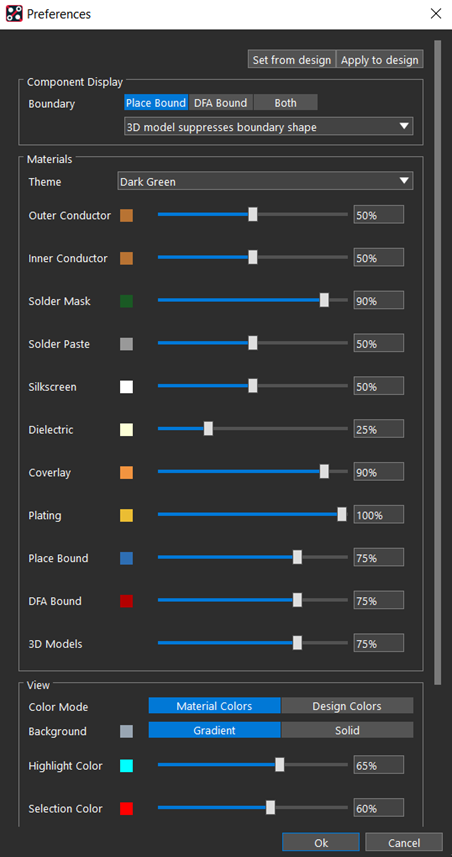The height and width of the screenshot is (857, 452).
Task: Open the Solder Mask green color swatch
Action: coord(126,301)
